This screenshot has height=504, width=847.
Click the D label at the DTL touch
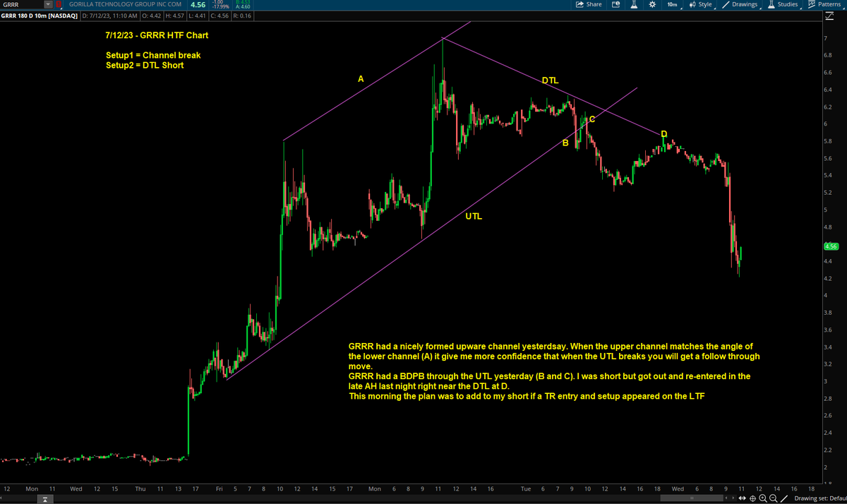pos(663,133)
